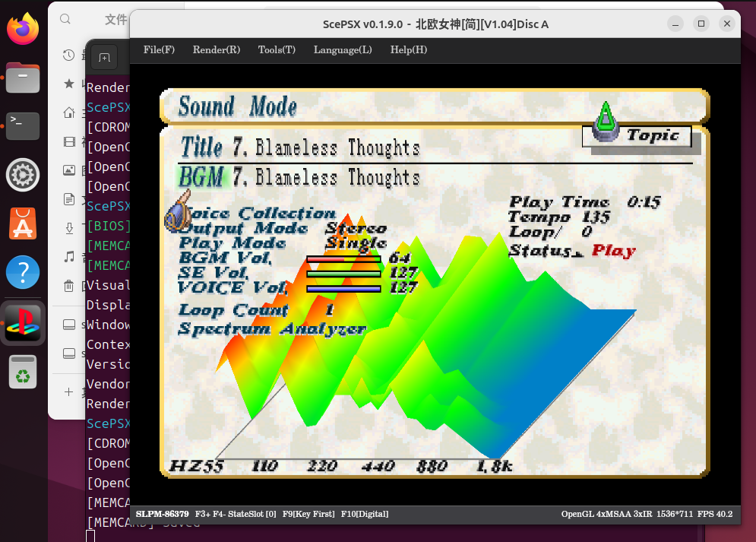Click Vendor line in terminal window
This screenshot has width=756, height=542.
[108, 384]
